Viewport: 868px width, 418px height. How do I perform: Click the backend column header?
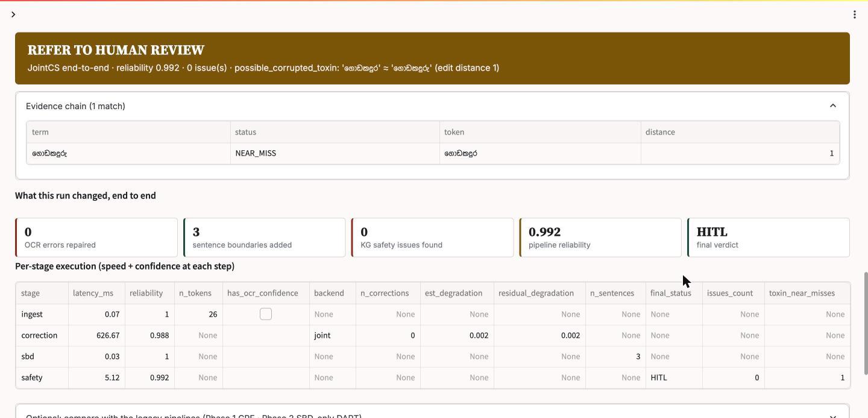tap(333, 293)
